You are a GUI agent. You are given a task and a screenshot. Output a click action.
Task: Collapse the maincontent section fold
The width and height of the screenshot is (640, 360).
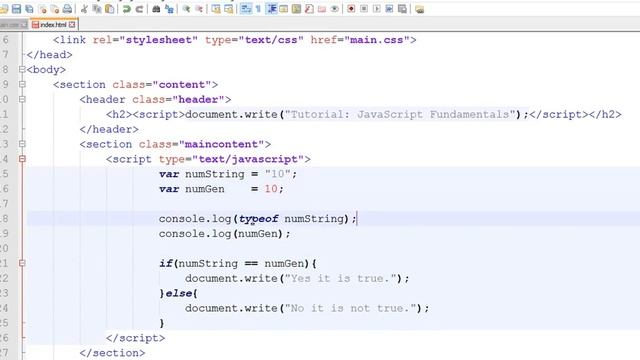22,144
